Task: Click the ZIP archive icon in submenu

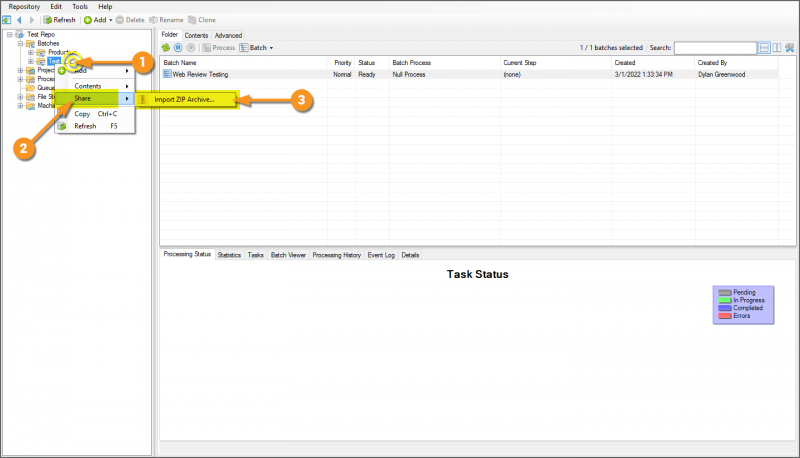Action: click(x=143, y=99)
